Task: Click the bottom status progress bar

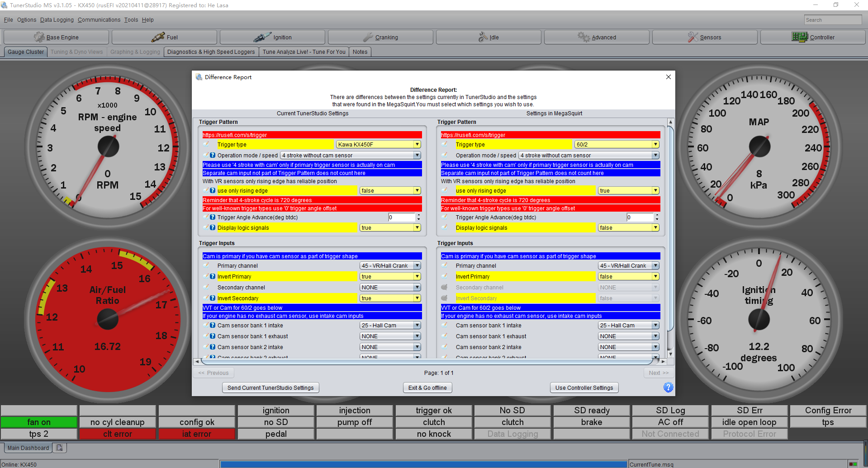Action: coord(424,464)
